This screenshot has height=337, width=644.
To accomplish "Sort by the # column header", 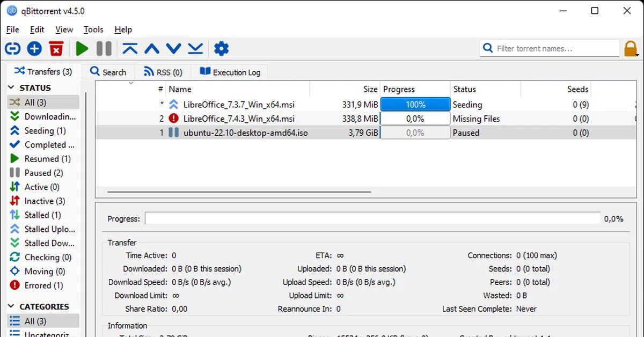I will 160,89.
